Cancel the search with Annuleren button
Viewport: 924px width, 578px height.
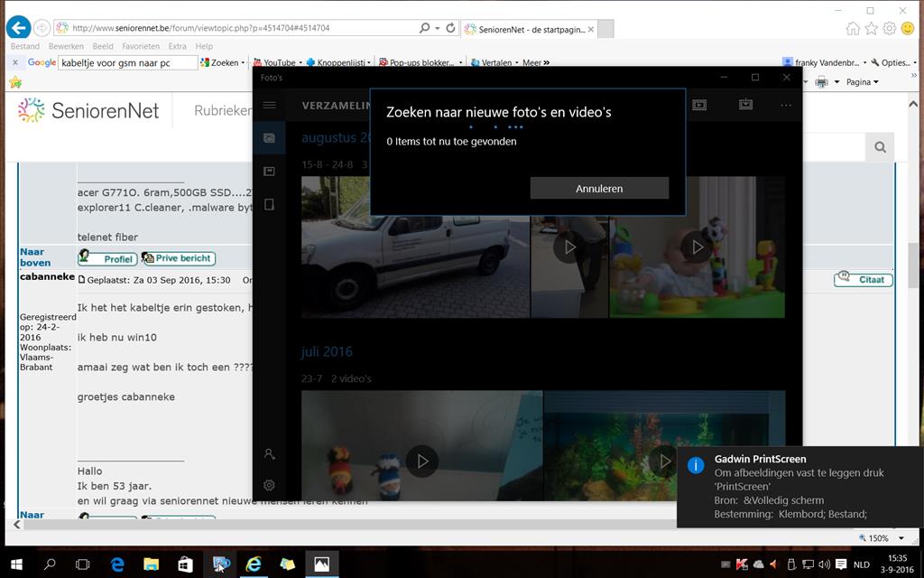[599, 189]
